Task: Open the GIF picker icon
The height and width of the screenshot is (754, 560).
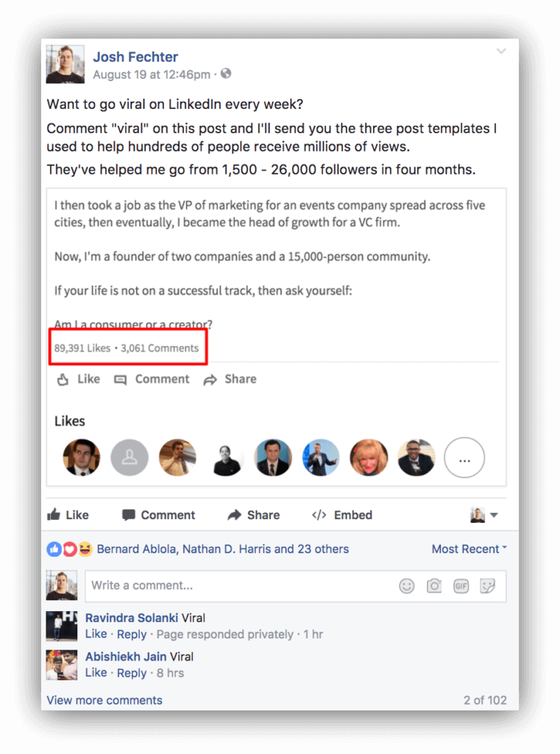Action: (461, 585)
